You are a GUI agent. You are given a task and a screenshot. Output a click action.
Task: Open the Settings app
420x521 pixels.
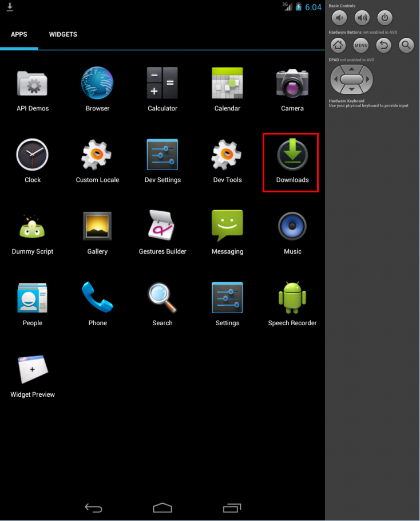point(227,305)
